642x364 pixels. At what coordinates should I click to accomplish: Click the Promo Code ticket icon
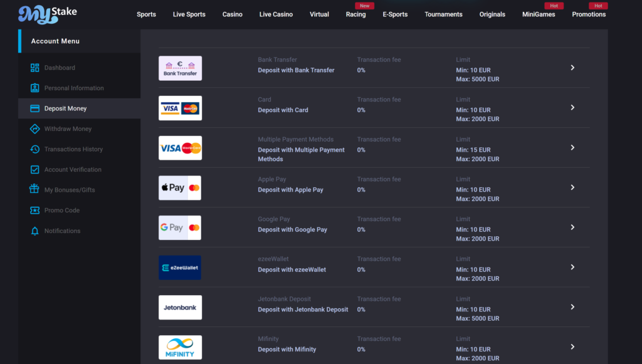click(35, 211)
